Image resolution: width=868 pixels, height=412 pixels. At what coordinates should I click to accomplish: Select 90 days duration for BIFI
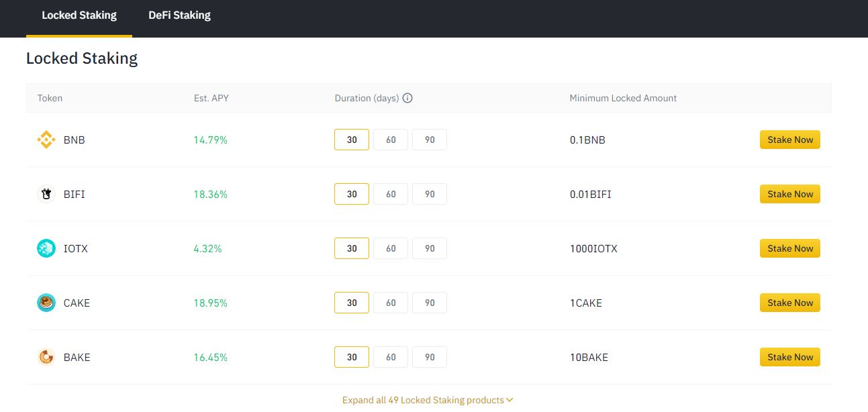pyautogui.click(x=430, y=194)
